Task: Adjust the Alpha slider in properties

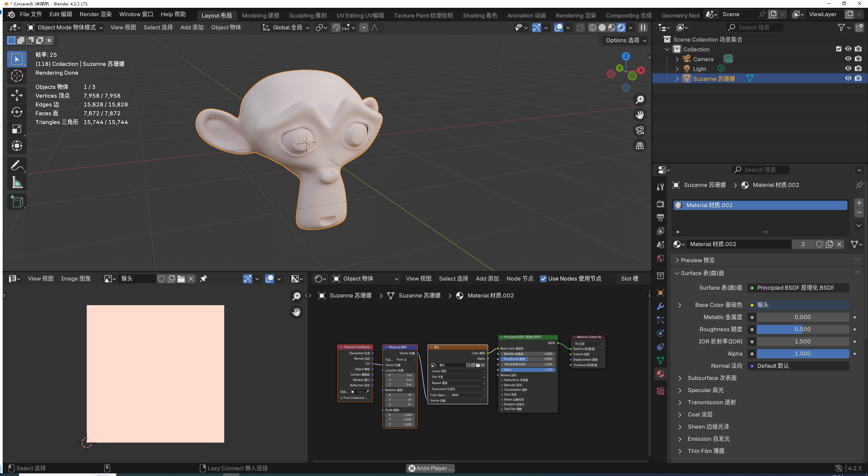Action: coord(803,354)
